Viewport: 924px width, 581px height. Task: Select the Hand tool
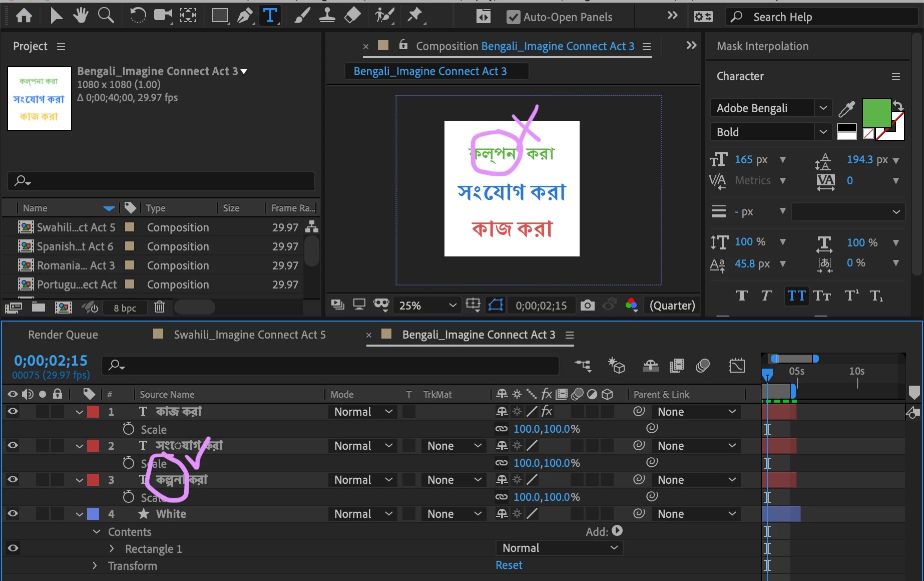[x=80, y=16]
